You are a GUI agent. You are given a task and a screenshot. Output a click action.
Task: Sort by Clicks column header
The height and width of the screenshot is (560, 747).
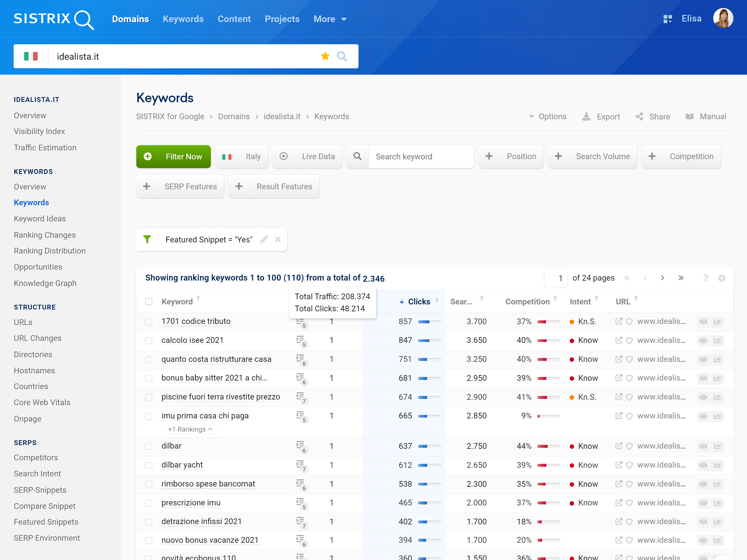(x=419, y=302)
